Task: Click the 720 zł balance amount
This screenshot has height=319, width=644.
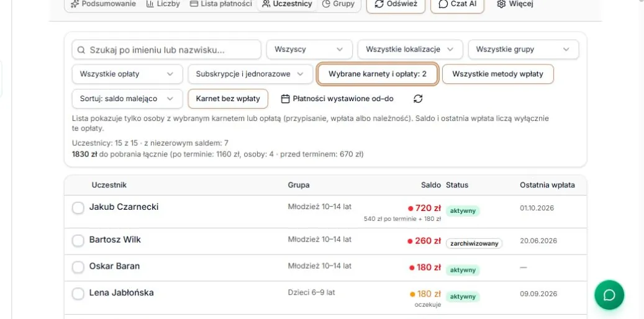Action: point(428,208)
